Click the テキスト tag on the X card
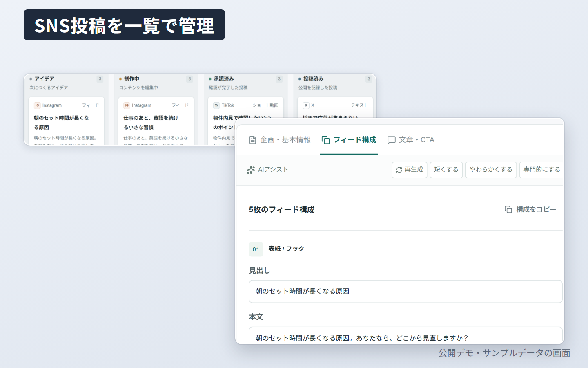Screen dimensions: 588x368 point(359,105)
